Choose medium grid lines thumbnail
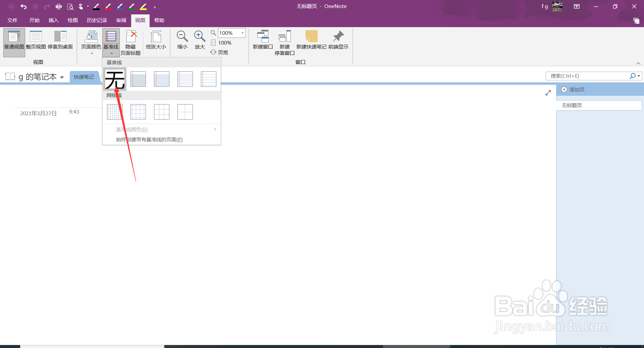This screenshot has width=644, height=348. (x=138, y=112)
